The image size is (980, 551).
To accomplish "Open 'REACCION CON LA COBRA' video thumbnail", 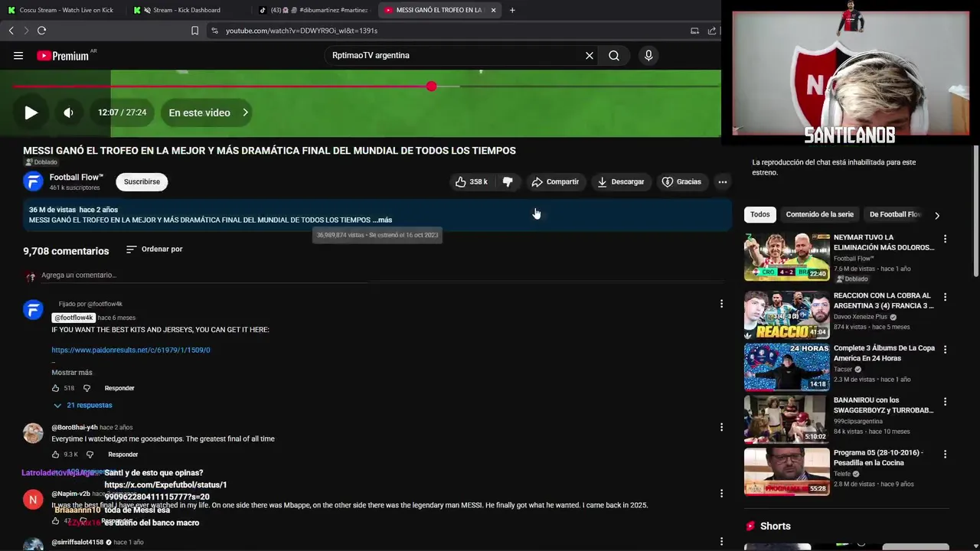I will pos(786,315).
